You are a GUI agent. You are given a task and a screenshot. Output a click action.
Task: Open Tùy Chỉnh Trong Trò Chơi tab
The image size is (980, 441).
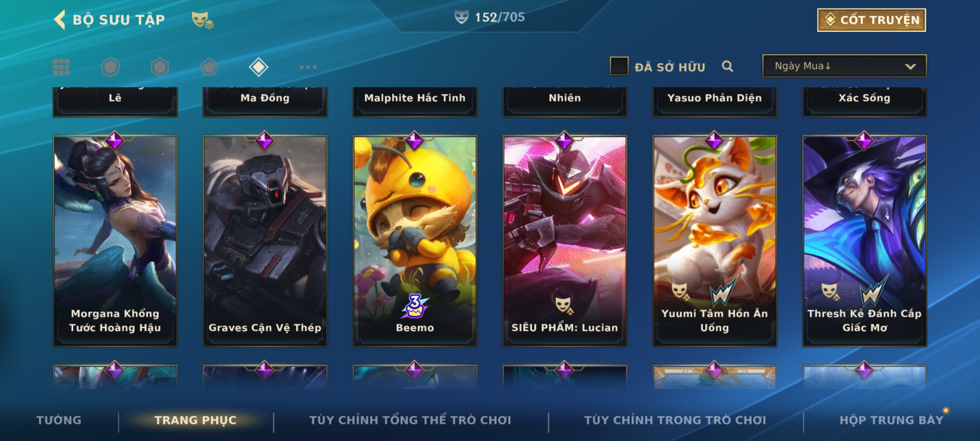tap(675, 420)
